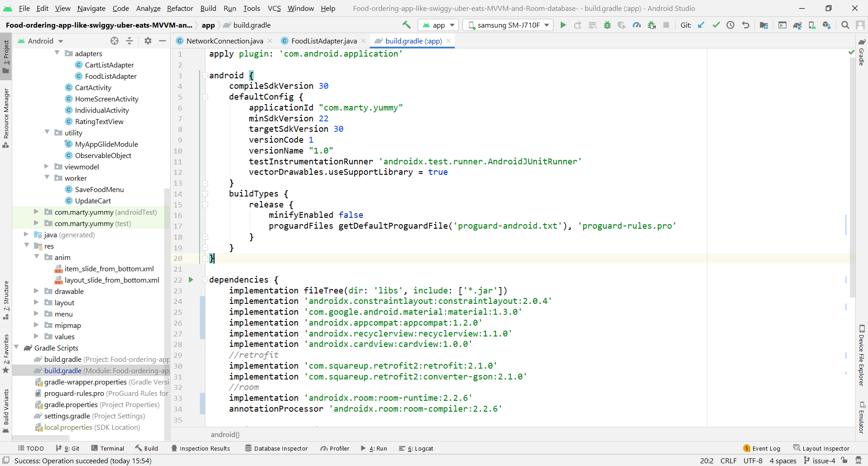The height and width of the screenshot is (466, 868).
Task: Collapse the anim folder
Action: [37, 257]
